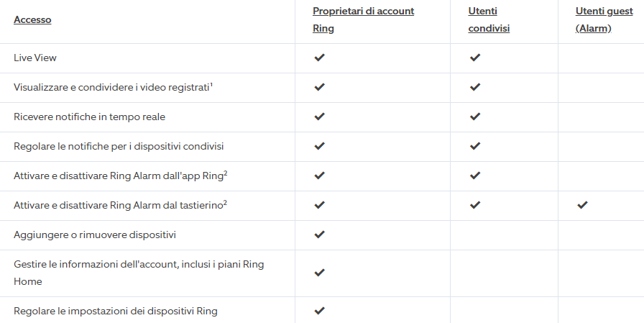
Task: Click the Live View checkmark under Proprietari
Action: pos(319,58)
